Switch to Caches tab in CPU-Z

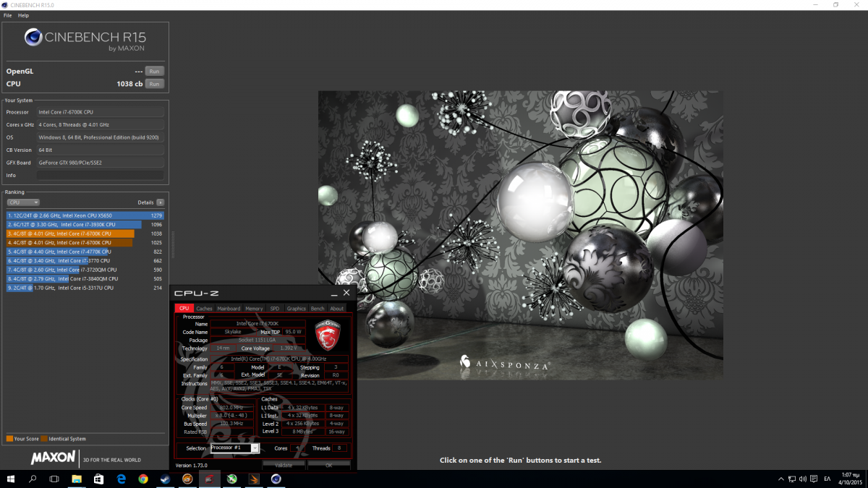[204, 309]
